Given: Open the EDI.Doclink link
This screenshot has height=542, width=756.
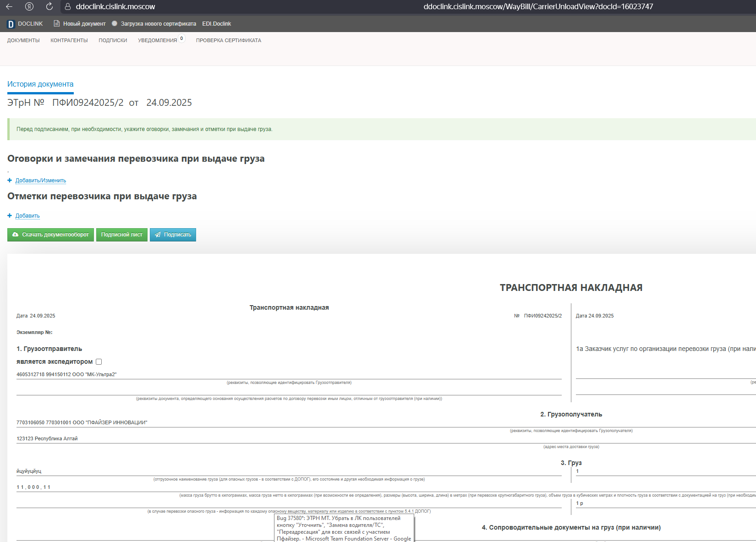Looking at the screenshot, I should coord(217,24).
